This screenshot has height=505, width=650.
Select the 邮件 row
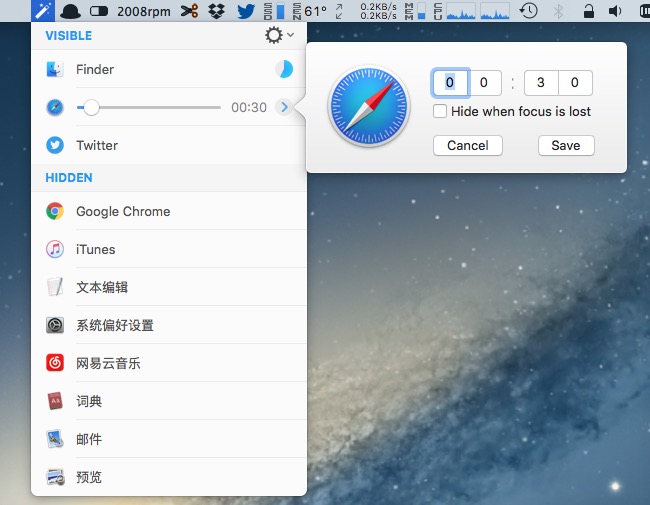tap(169, 439)
